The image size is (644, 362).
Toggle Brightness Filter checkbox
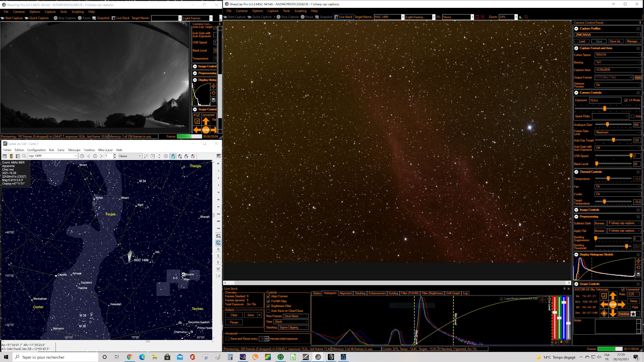[268, 306]
